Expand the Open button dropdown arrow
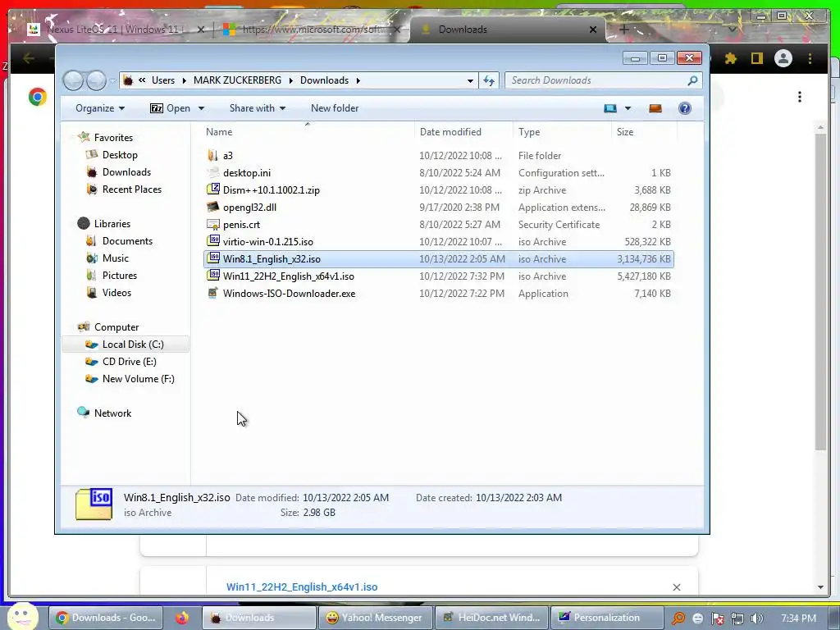The image size is (840, 630). coord(202,108)
